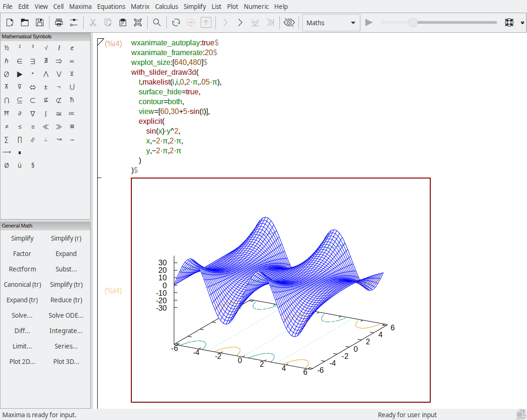Collapse the %i4 cell bracket triangle
The width and height of the screenshot is (527, 420).
(x=100, y=42)
